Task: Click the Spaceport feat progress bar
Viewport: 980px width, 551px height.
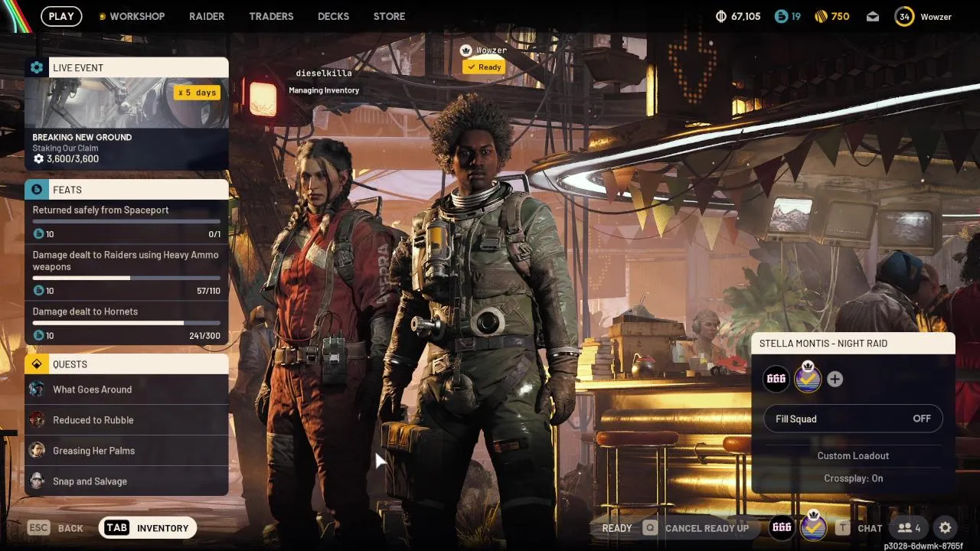Action: pos(126,221)
